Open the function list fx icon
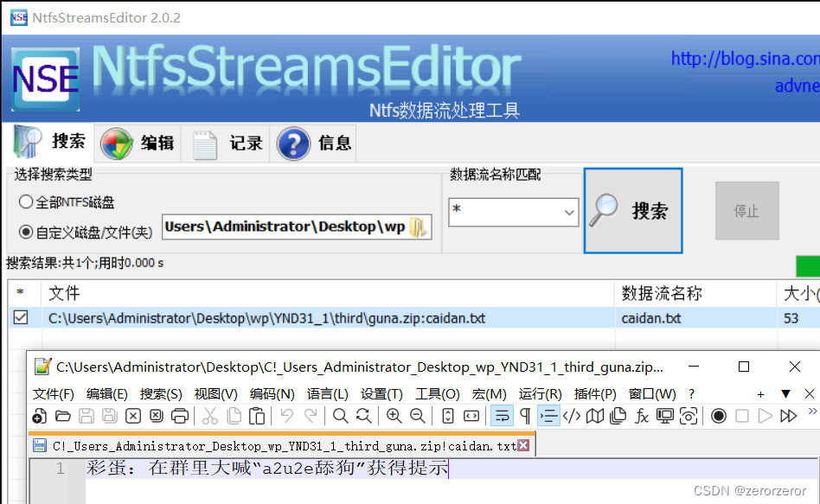 coord(642,416)
